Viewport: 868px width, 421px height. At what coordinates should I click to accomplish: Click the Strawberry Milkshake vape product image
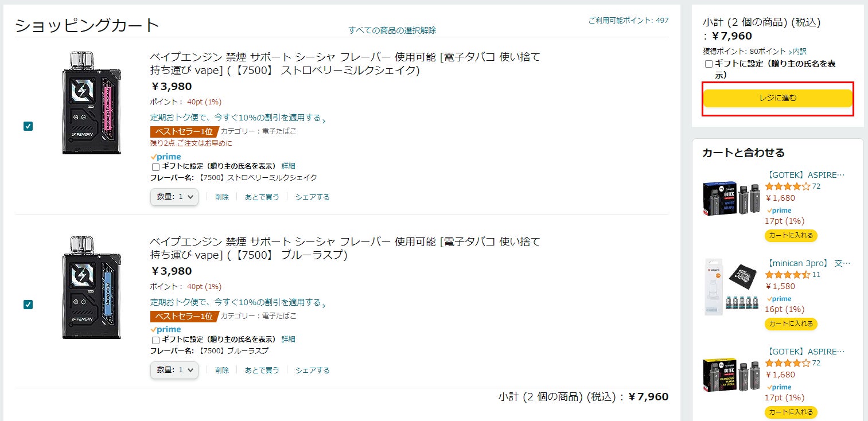tap(92, 103)
